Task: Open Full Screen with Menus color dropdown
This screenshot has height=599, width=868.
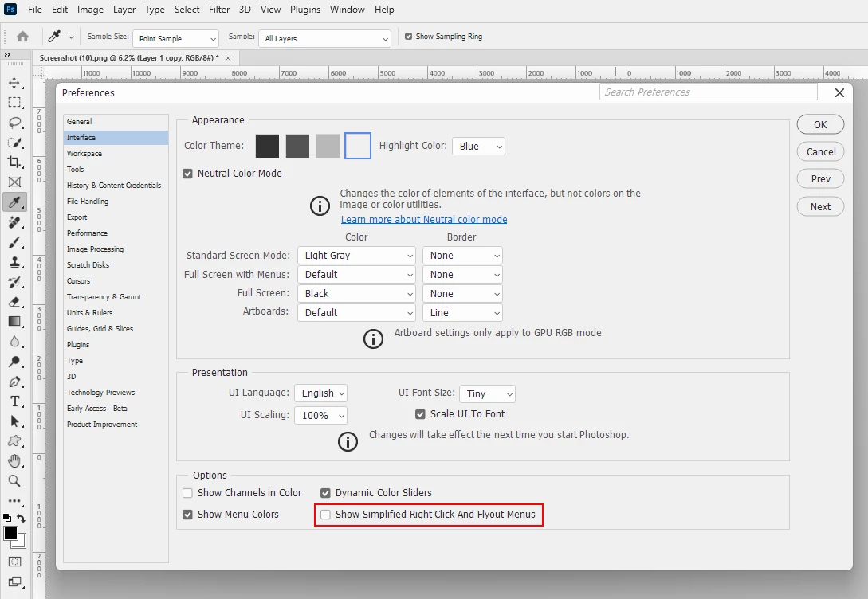Action: [x=356, y=275]
